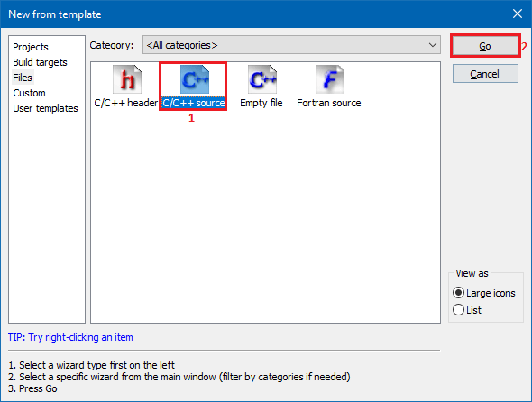Click the Go button
The height and width of the screenshot is (402, 532).
click(x=485, y=46)
